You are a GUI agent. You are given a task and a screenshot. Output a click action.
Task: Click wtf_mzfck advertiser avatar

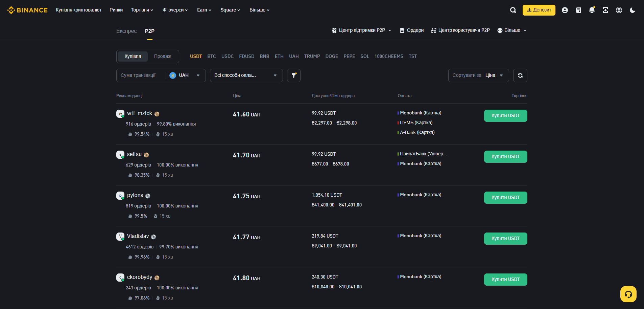(120, 114)
